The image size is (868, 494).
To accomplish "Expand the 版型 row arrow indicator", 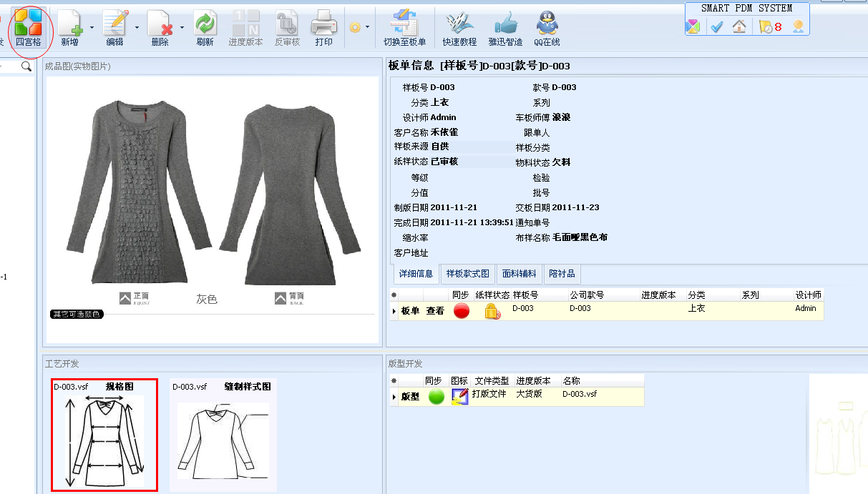I will point(394,396).
